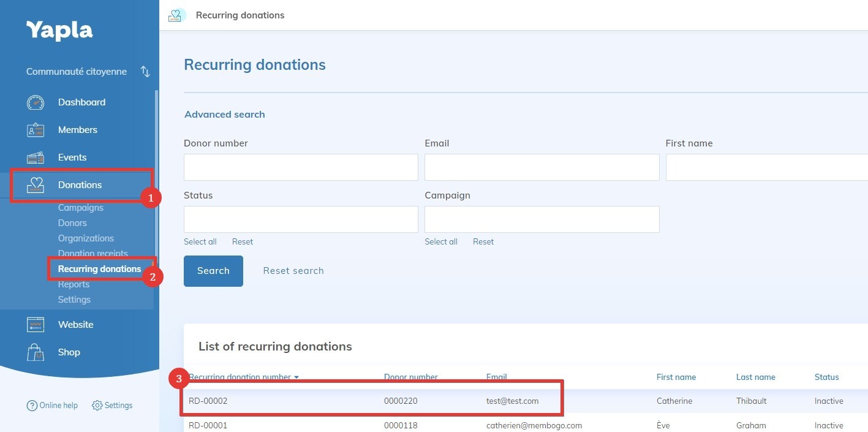Click Online help link
This screenshot has width=868, height=432.
click(x=58, y=406)
